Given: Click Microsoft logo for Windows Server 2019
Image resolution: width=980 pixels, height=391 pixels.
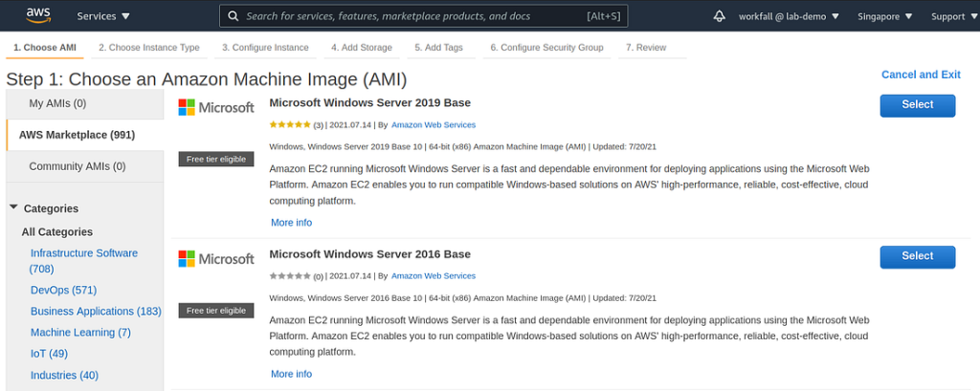Looking at the screenshot, I should [x=216, y=108].
